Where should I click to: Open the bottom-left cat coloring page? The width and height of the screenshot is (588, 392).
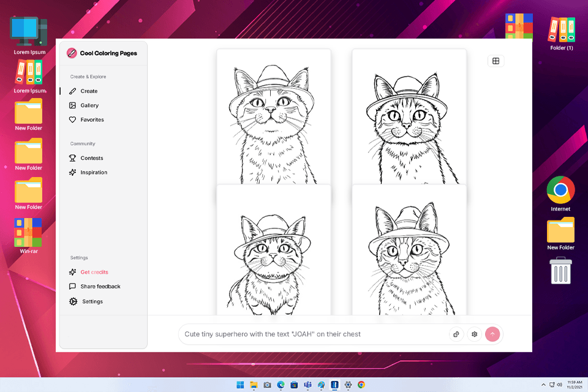point(274,250)
